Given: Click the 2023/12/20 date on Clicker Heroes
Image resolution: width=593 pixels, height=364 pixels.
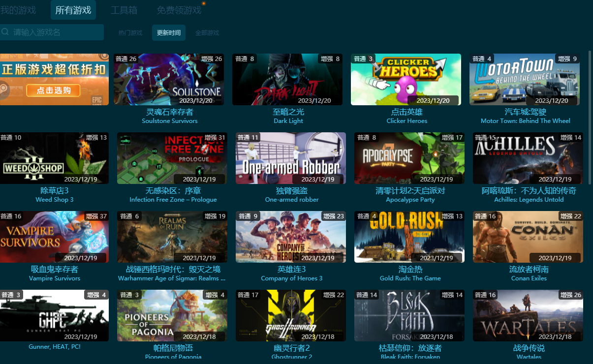Looking at the screenshot, I should click(x=433, y=101).
